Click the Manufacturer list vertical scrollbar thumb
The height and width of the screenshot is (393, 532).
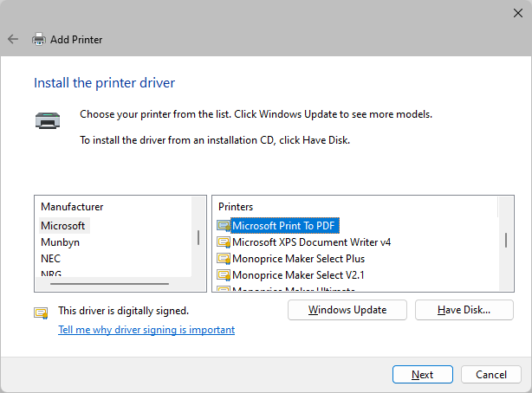[x=198, y=238]
